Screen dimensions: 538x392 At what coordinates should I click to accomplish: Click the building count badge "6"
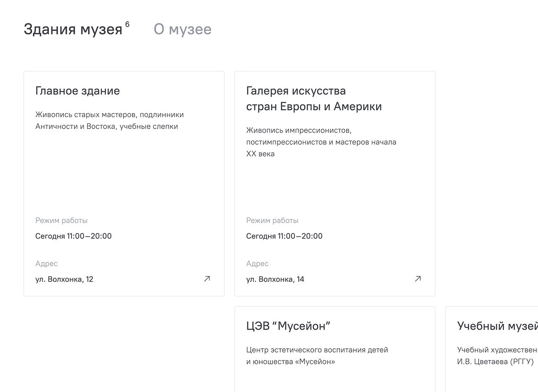pos(127,24)
